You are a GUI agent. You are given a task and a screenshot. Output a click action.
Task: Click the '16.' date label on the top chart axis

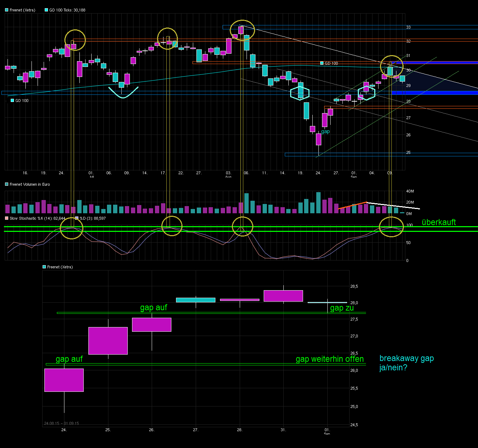(x=25, y=173)
